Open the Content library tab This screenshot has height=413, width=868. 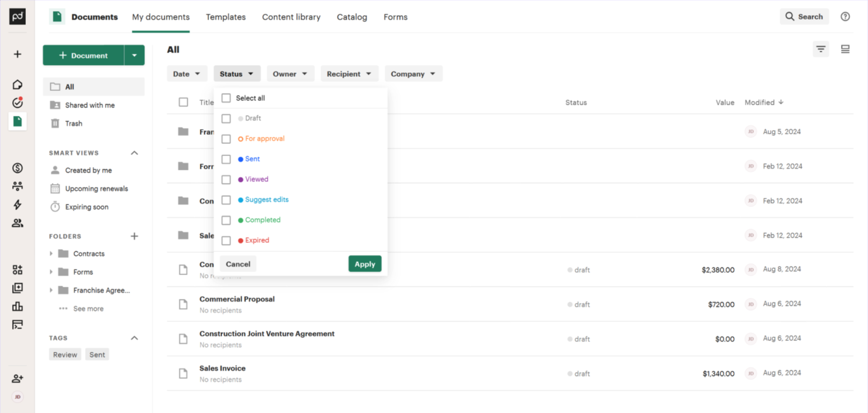(291, 17)
